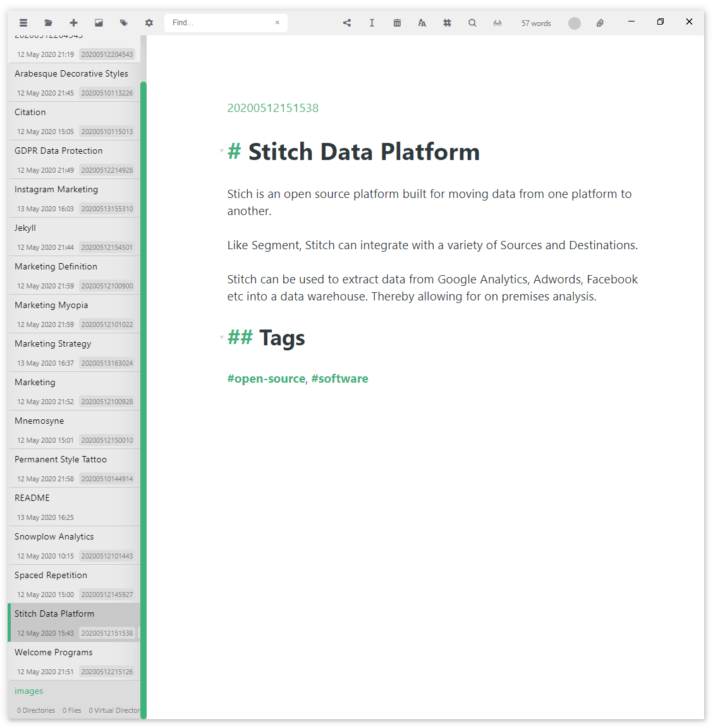Click the open directory folder icon
The image size is (713, 728).
coord(48,23)
